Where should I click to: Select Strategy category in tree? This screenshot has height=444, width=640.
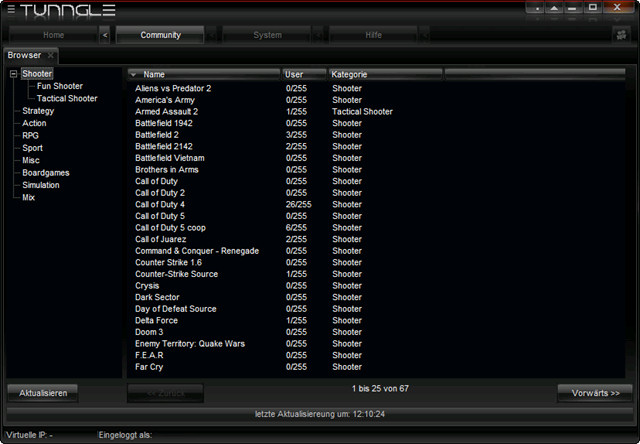(38, 111)
